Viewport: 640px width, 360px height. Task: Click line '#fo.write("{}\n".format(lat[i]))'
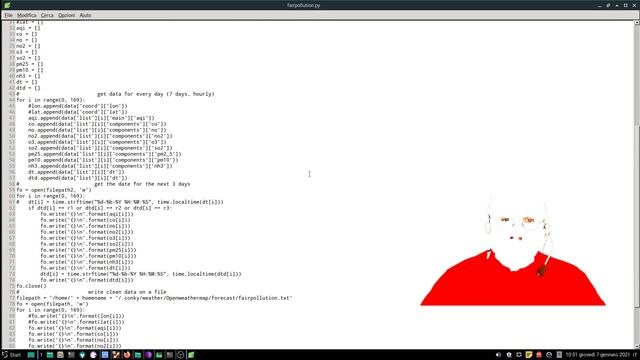click(76, 322)
